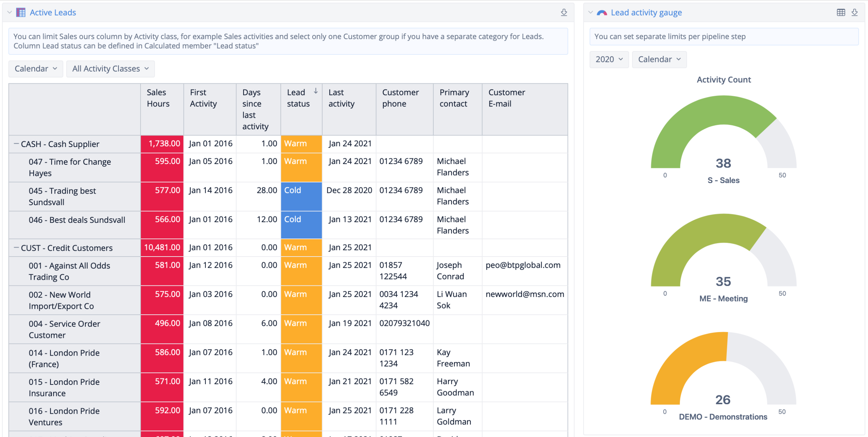The image size is (868, 437).
Task: Open Active Leads Calendar dropdown
Action: (35, 69)
